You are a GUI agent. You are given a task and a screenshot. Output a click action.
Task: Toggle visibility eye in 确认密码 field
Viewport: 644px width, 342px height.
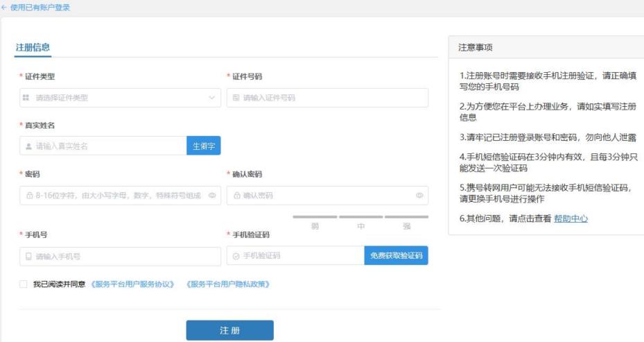click(x=419, y=196)
